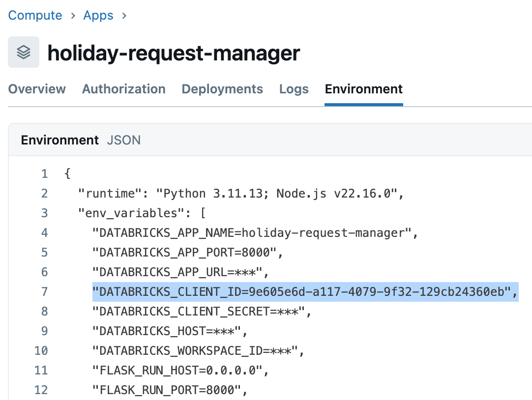
Task: Click the DATABRICKS_APP_NAME line
Action: tap(255, 233)
